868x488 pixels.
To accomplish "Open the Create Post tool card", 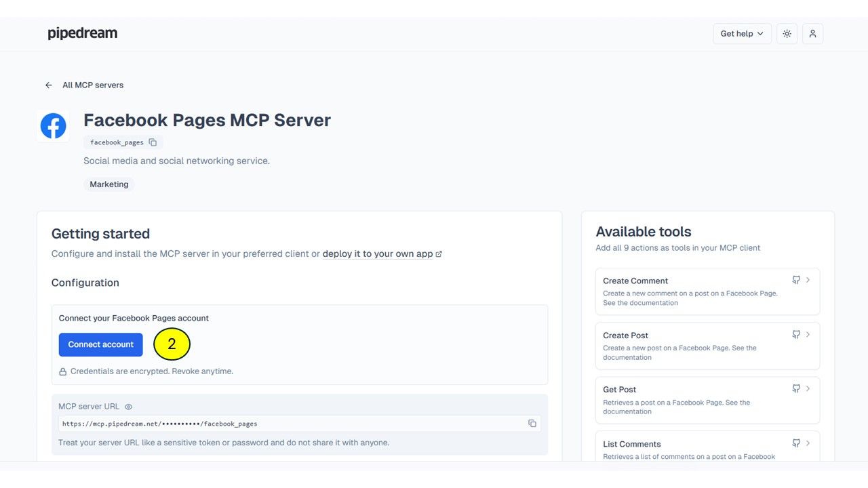I will [707, 346].
